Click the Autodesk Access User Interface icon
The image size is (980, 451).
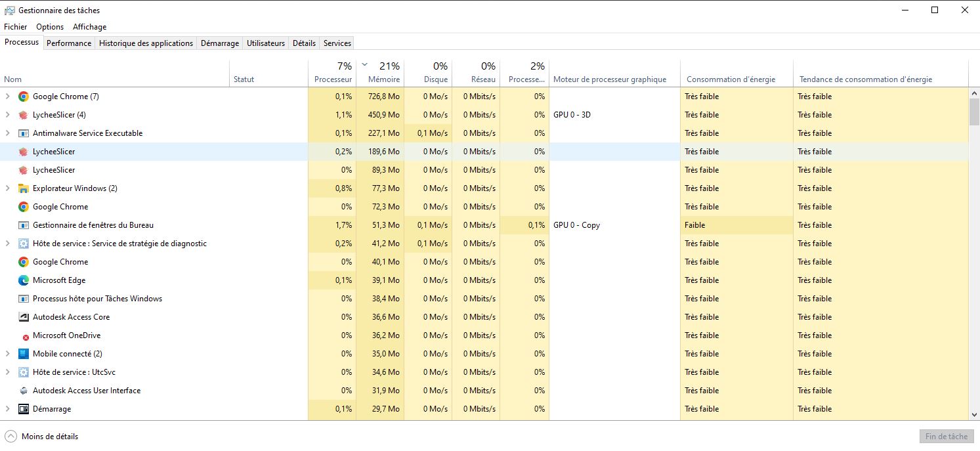23,391
